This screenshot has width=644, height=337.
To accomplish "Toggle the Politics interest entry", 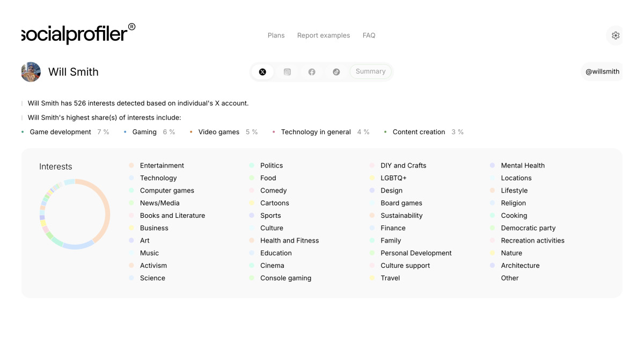I will tap(272, 165).
